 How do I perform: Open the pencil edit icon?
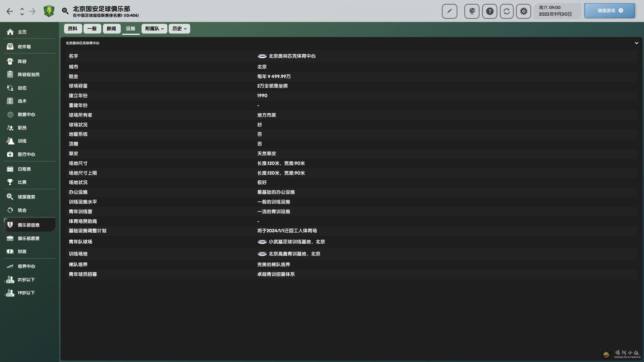coord(449,11)
